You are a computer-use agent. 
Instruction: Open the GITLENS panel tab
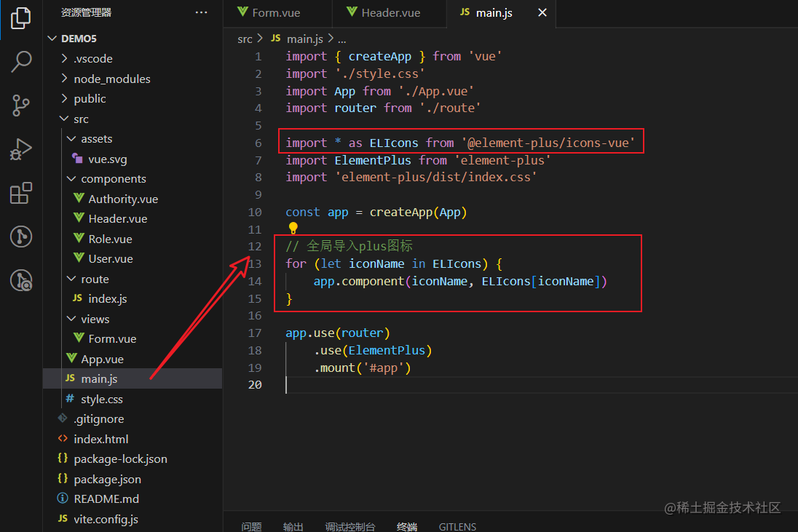point(457,526)
